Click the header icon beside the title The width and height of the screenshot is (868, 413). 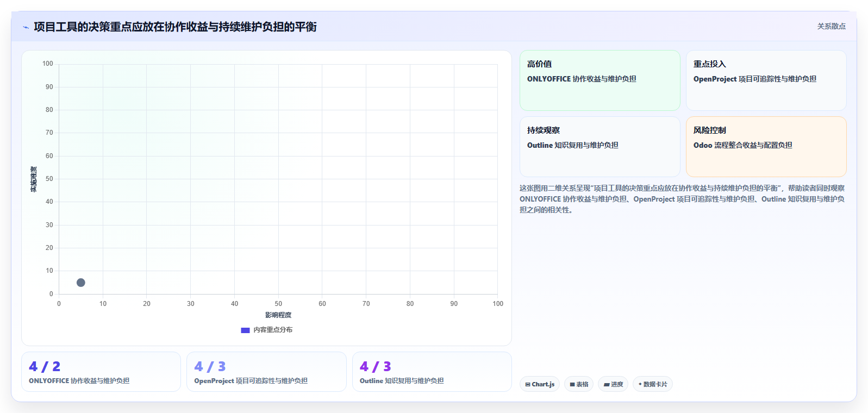(26, 27)
